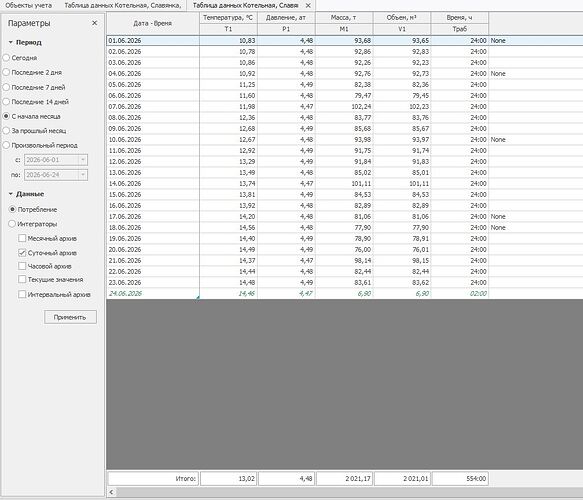583x500 pixels.
Task: Select the row dated 20.06.2026
Action: [345, 249]
